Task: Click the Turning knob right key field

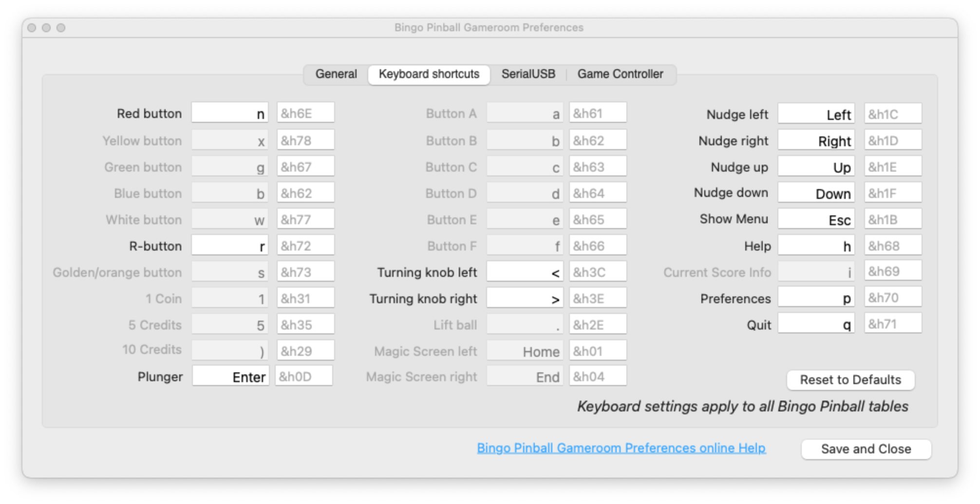Action: (x=525, y=298)
